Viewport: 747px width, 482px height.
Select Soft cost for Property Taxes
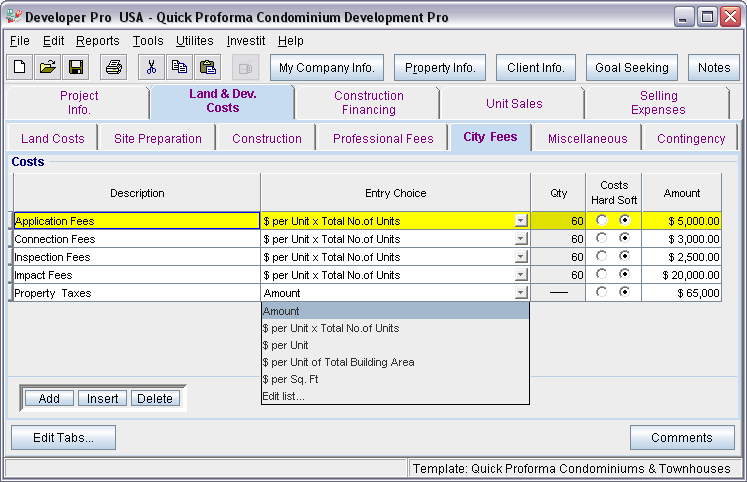[x=625, y=291]
